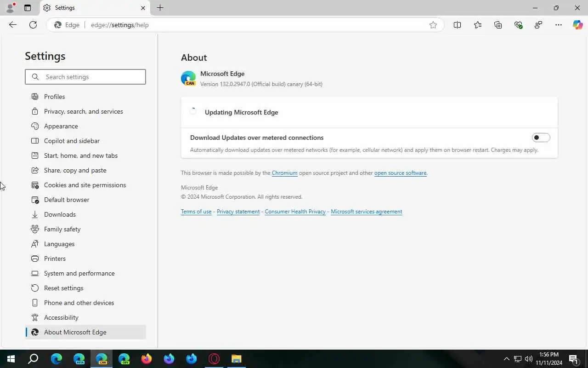Image resolution: width=588 pixels, height=368 pixels.
Task: Open Privacy, search, and services settings
Action: tap(85, 111)
